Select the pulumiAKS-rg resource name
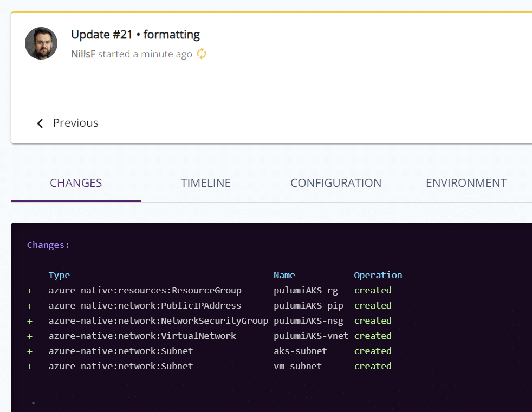The height and width of the screenshot is (412, 532). [x=306, y=291]
